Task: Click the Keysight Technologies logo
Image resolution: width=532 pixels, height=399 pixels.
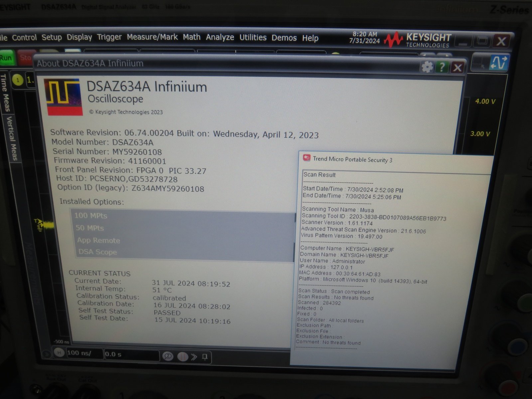Action: pyautogui.click(x=418, y=40)
